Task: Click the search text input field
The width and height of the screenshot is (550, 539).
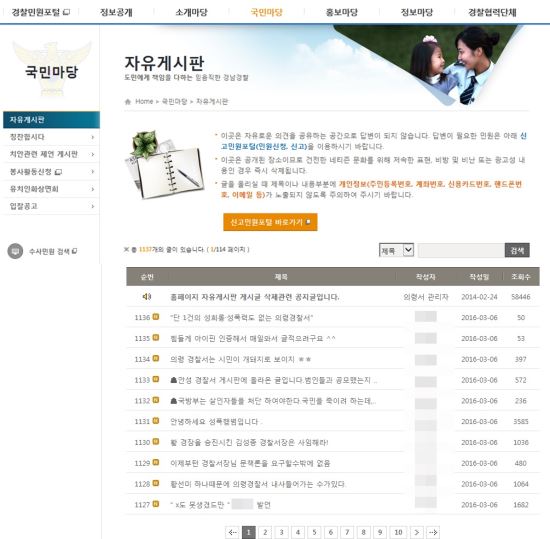Action: tap(461, 250)
